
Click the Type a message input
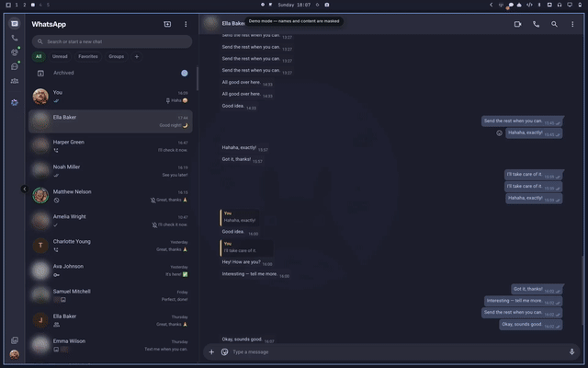(x=398, y=351)
